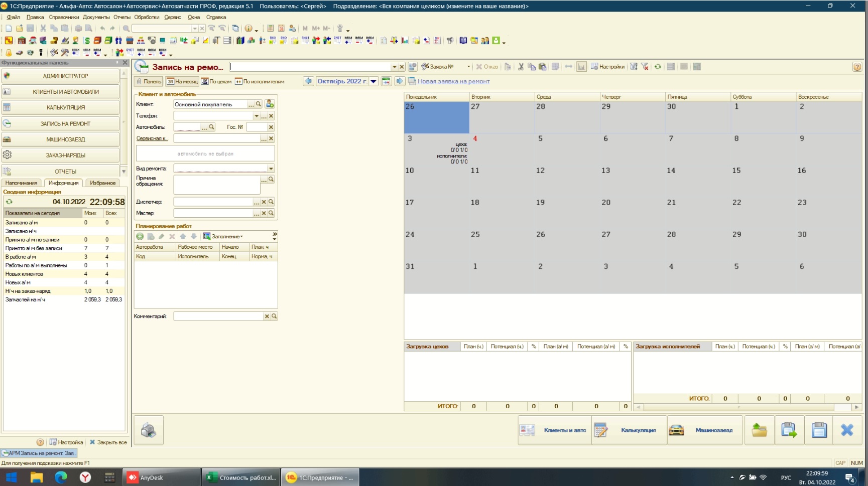Image resolution: width=868 pixels, height=486 pixels.
Task: Switch to По цехам view
Action: [x=216, y=81]
